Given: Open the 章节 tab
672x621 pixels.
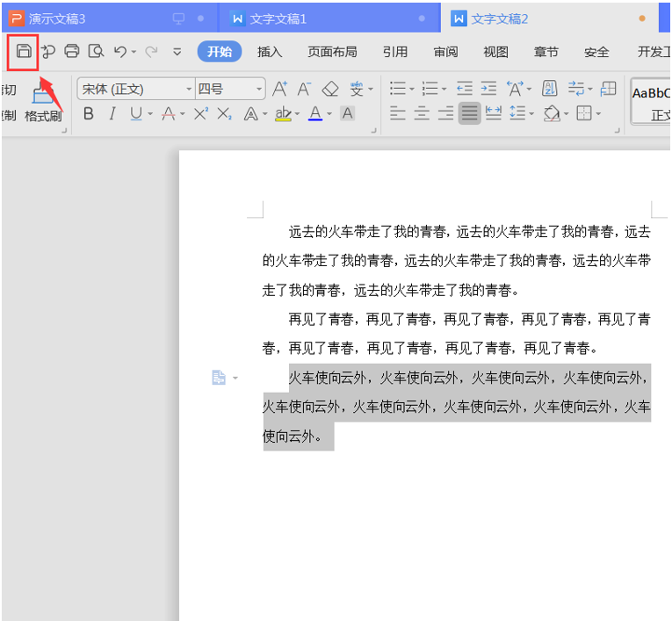Looking at the screenshot, I should [x=546, y=52].
